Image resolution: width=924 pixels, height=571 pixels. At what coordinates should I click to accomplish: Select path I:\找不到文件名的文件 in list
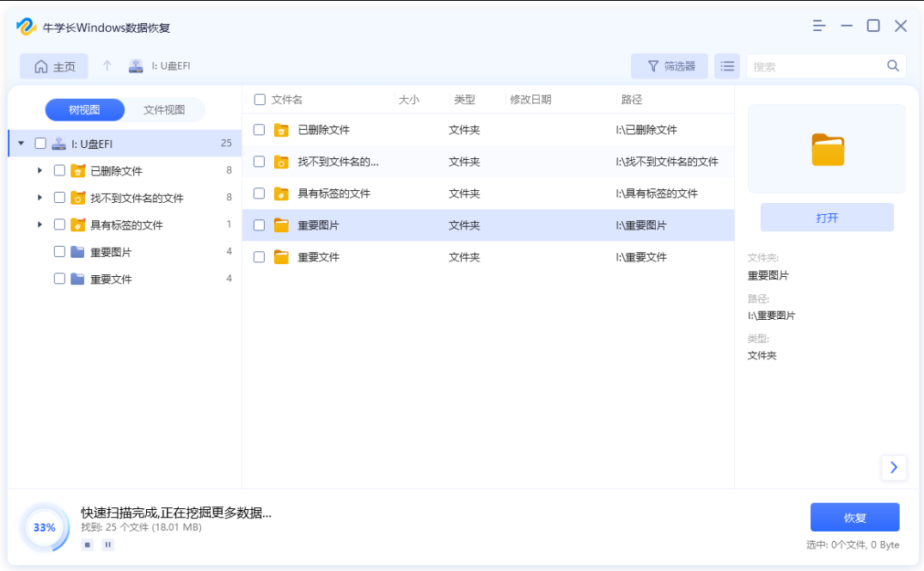667,162
